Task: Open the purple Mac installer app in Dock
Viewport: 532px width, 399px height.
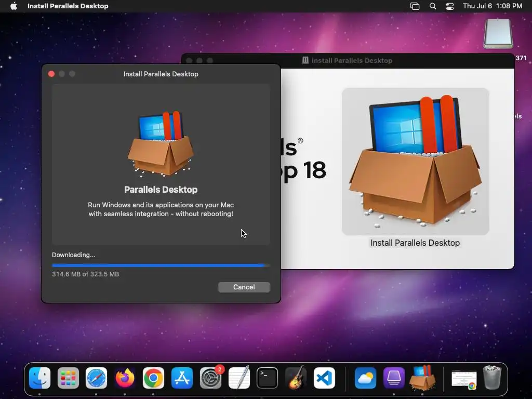Action: coord(394,378)
